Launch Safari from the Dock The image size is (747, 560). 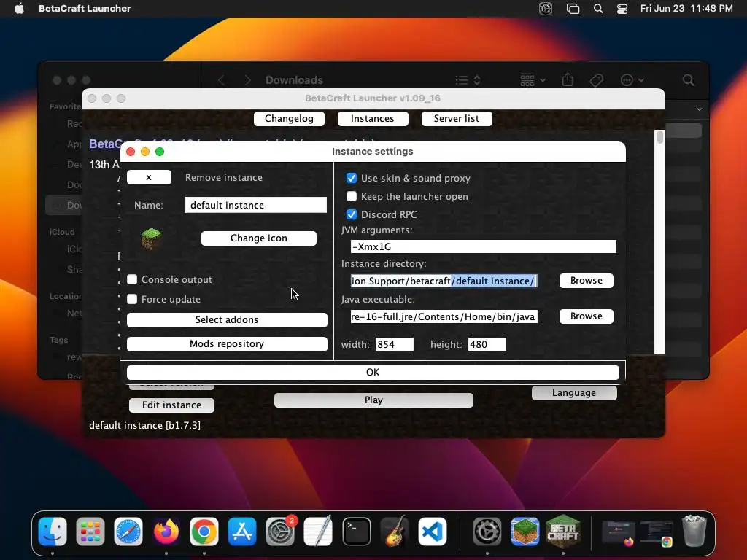[x=128, y=532]
